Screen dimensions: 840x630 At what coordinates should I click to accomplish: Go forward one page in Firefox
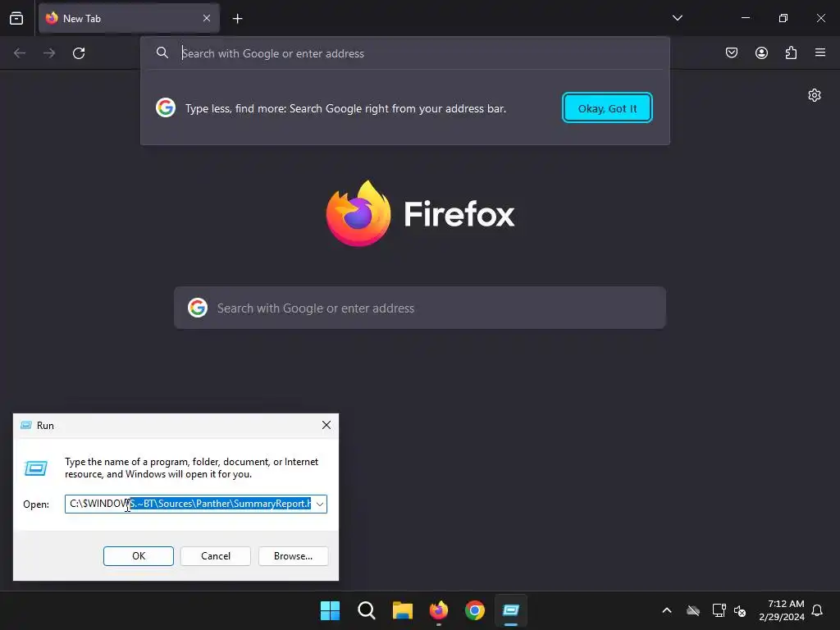click(49, 53)
